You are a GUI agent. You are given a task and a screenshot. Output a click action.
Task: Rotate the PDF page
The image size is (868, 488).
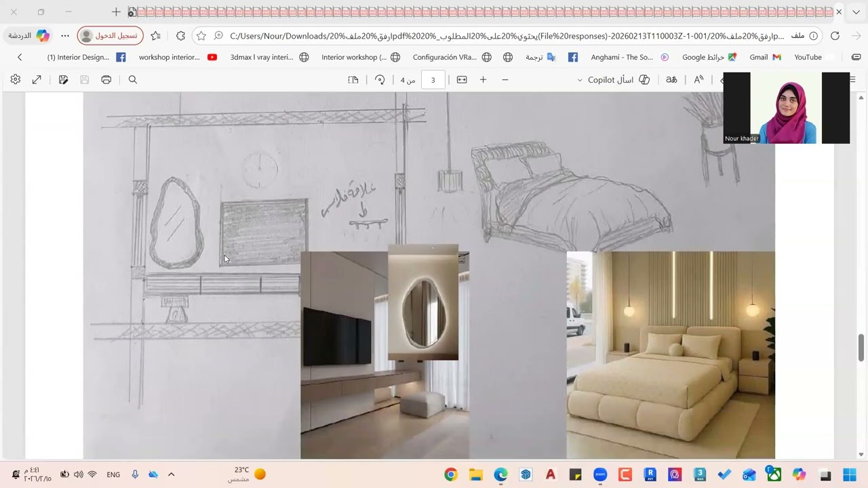pyautogui.click(x=380, y=80)
